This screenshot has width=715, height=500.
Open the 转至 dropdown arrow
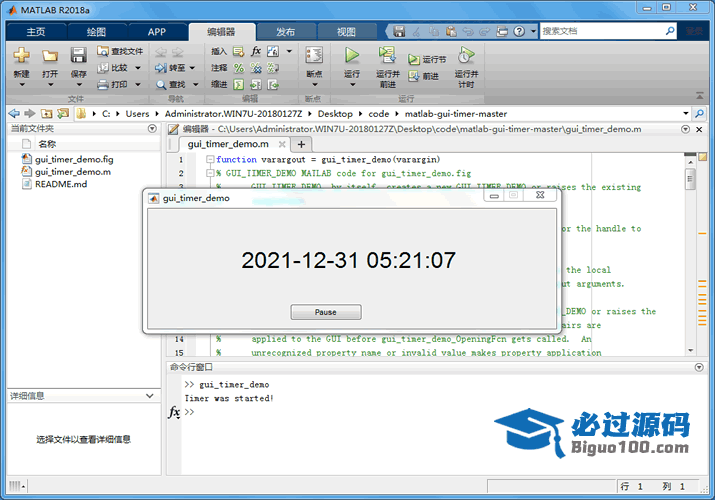pyautogui.click(x=192, y=68)
